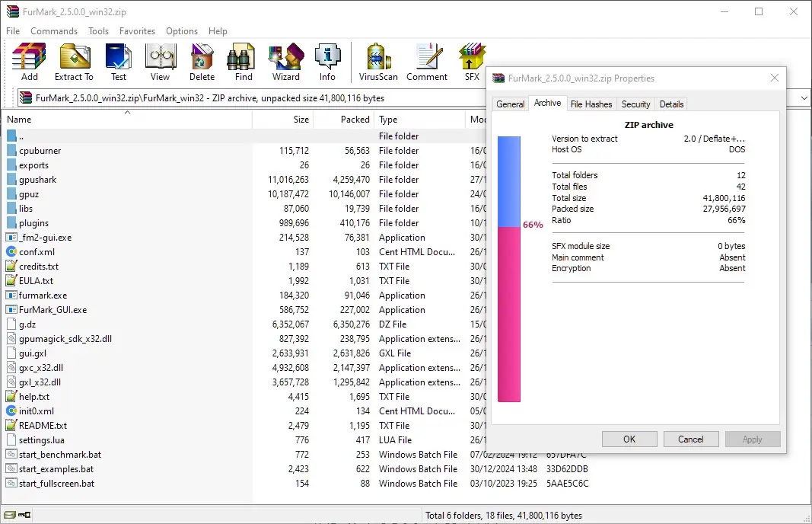Select the help.txt file

tap(244, 397)
